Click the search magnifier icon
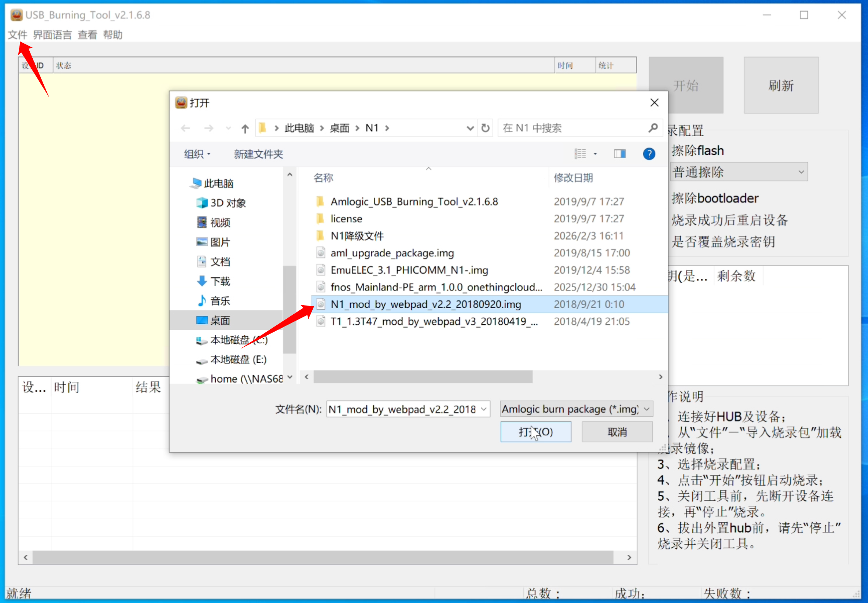 653,129
